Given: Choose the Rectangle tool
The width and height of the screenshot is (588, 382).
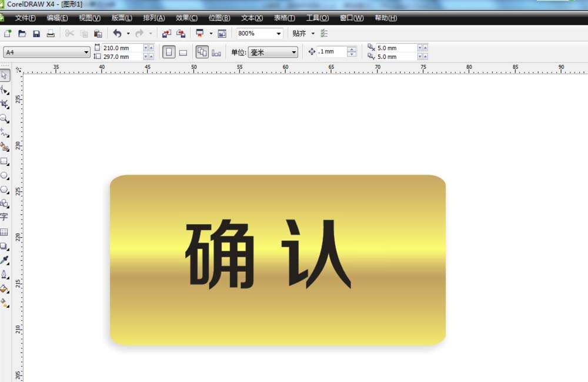Looking at the screenshot, I should click(5, 161).
